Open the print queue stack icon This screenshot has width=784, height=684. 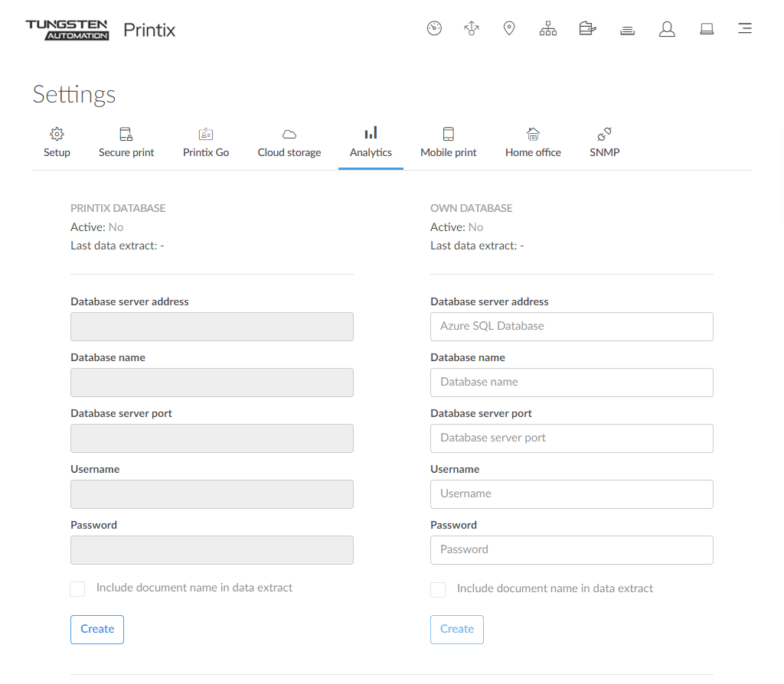click(x=627, y=30)
